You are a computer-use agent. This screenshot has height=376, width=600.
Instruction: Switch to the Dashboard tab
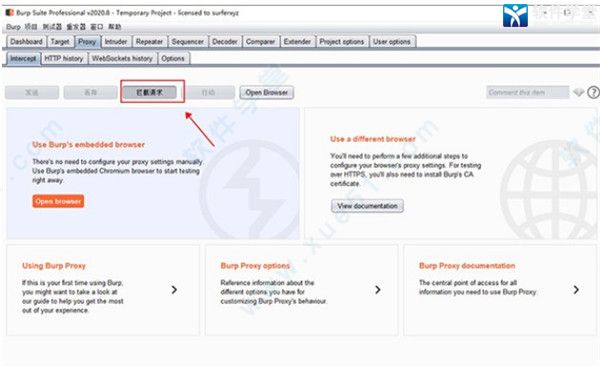click(26, 42)
